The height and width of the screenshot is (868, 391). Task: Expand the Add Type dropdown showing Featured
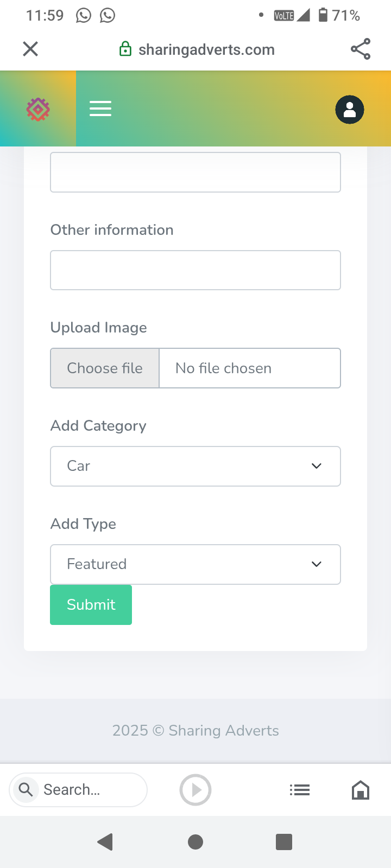point(195,564)
